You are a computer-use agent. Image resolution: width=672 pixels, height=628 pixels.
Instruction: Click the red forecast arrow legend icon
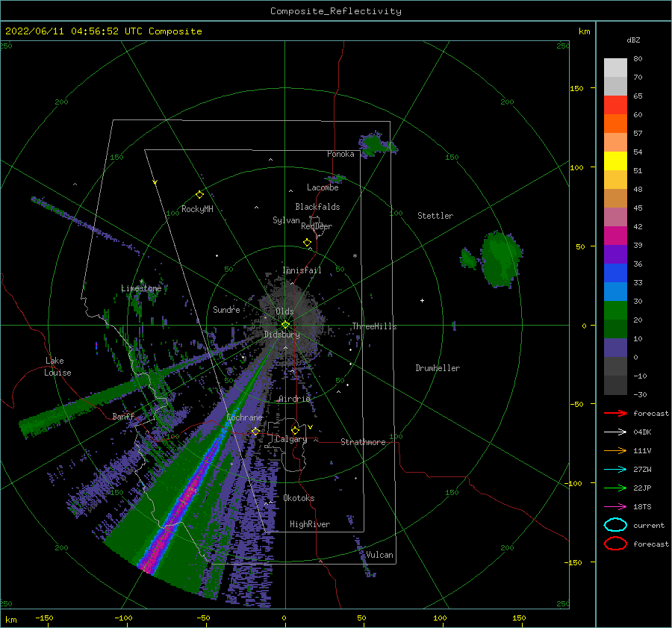pos(615,413)
